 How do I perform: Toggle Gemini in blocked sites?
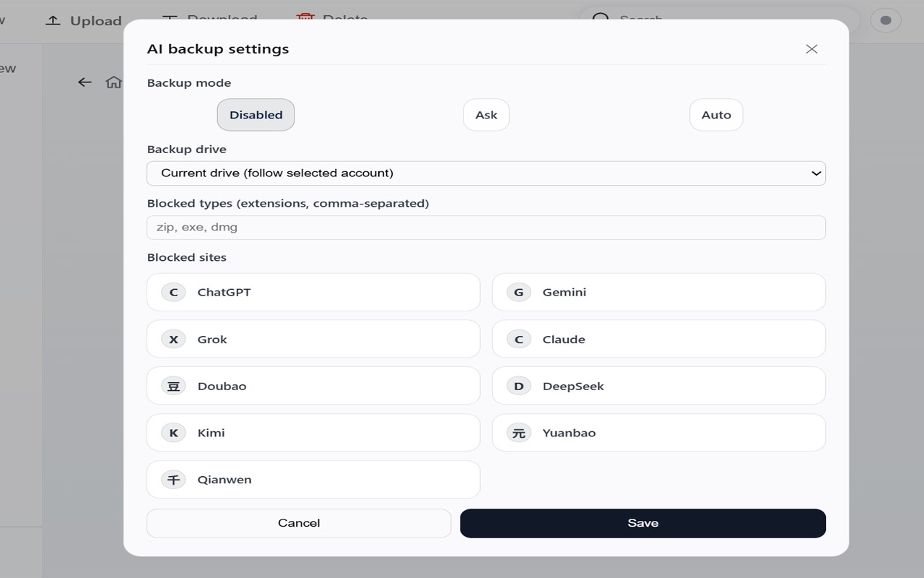pos(659,293)
